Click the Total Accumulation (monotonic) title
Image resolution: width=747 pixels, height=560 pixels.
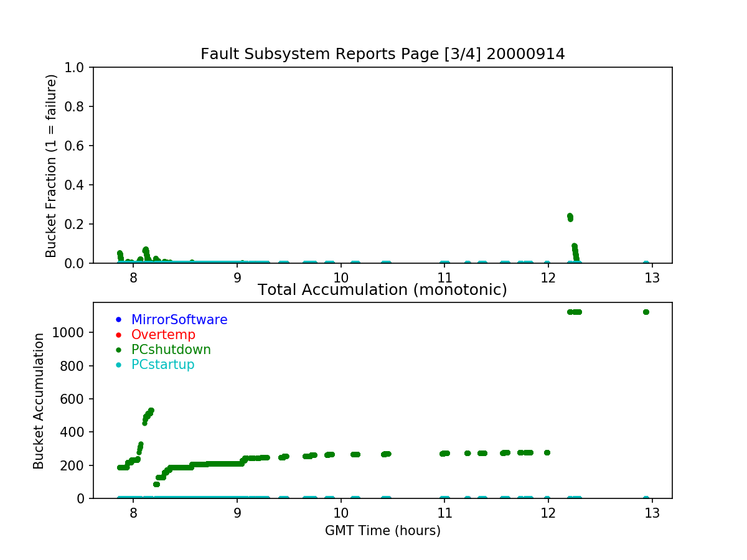pyautogui.click(x=382, y=290)
